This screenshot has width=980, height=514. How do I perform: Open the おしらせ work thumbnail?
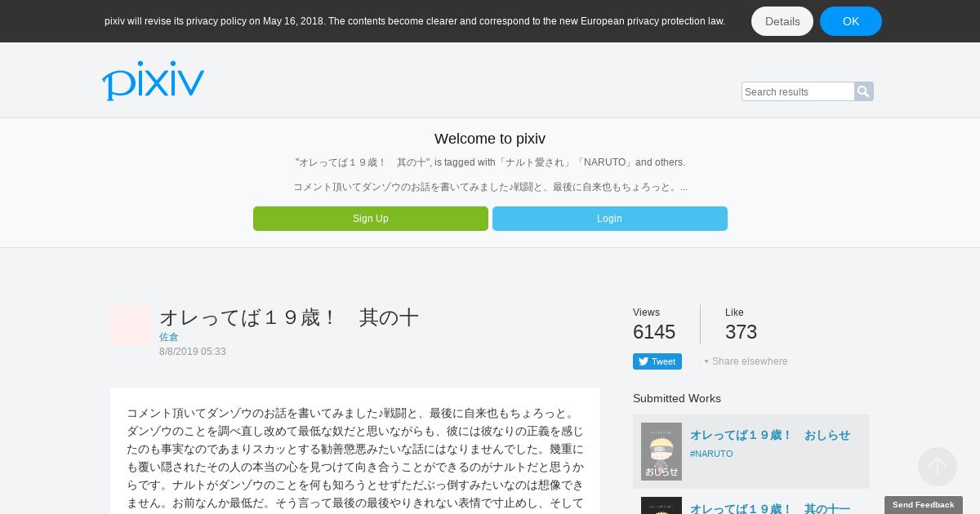click(x=661, y=451)
